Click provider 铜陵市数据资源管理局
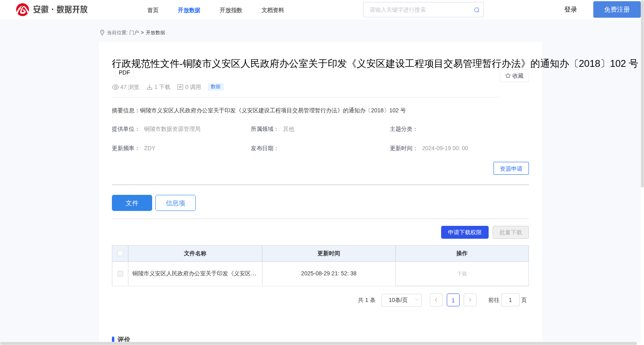The width and height of the screenshot is (644, 345). click(172, 129)
